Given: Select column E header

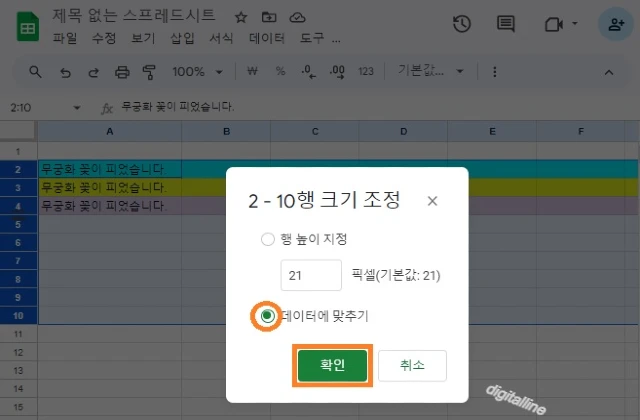Looking at the screenshot, I should 492,131.
